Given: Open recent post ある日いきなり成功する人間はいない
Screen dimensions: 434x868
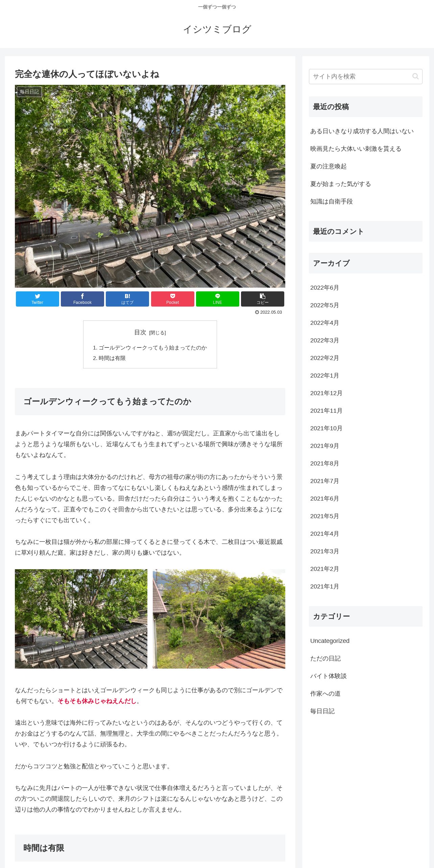Looking at the screenshot, I should pyautogui.click(x=362, y=131).
